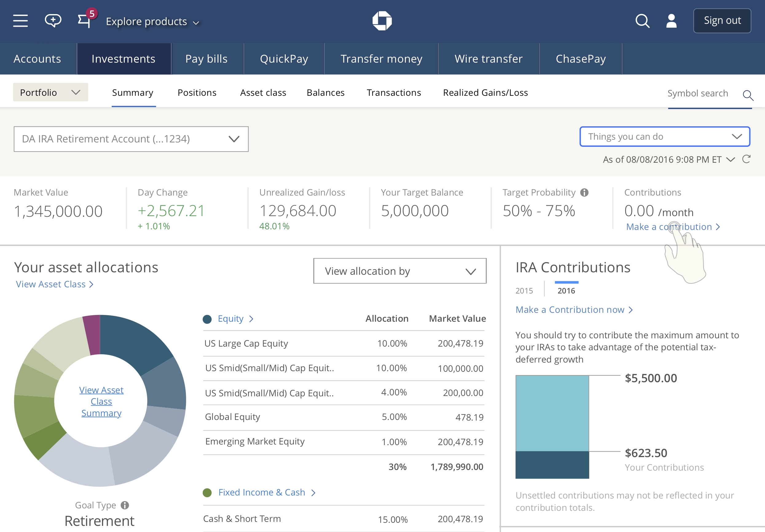Click the Goal Type info icon
The width and height of the screenshot is (765, 532).
pyautogui.click(x=125, y=505)
